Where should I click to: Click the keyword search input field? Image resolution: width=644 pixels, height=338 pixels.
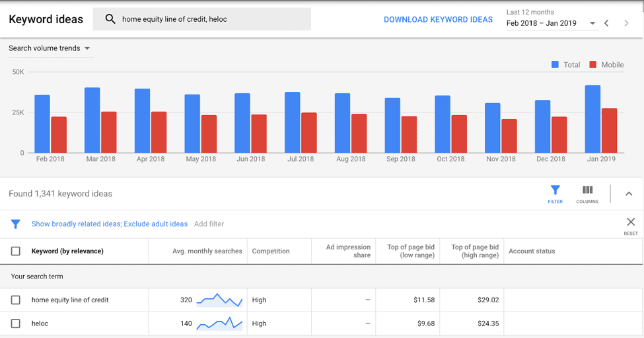(x=201, y=19)
